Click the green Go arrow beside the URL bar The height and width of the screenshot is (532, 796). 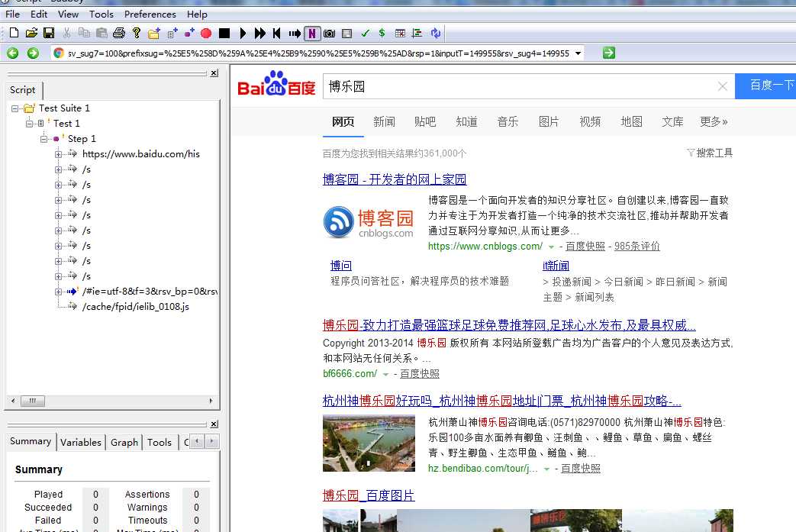[609, 53]
